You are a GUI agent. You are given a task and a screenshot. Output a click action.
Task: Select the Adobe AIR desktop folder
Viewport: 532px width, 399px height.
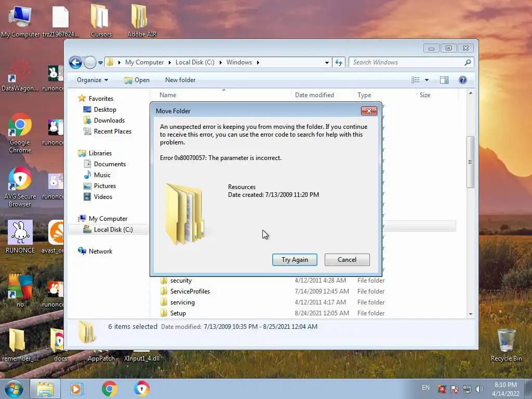click(141, 20)
